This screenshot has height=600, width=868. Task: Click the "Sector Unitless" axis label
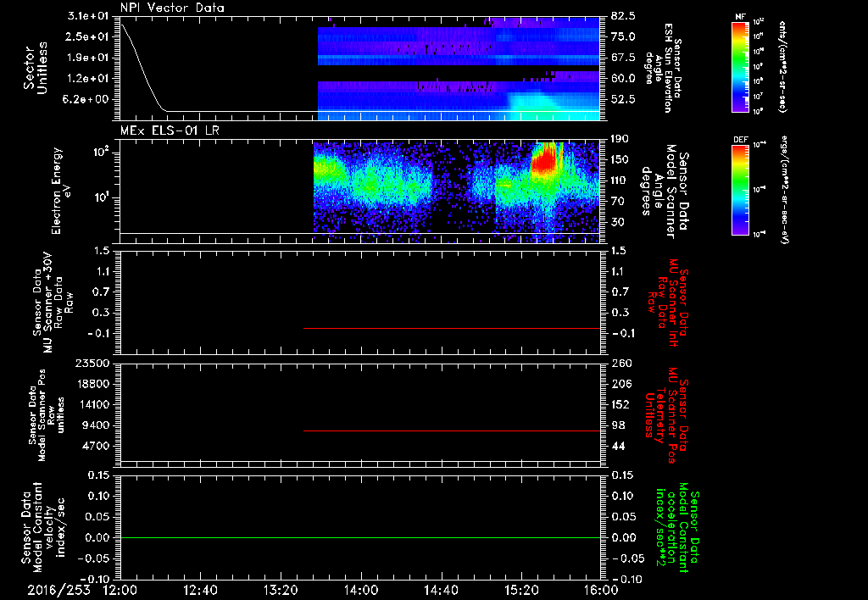click(x=36, y=68)
